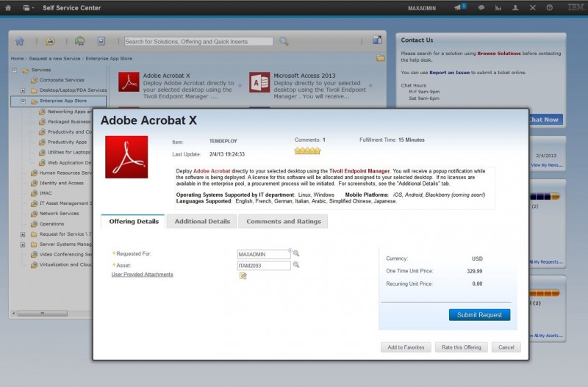588x387 pixels.
Task: Collapse the Services tree root node
Action: (15, 70)
